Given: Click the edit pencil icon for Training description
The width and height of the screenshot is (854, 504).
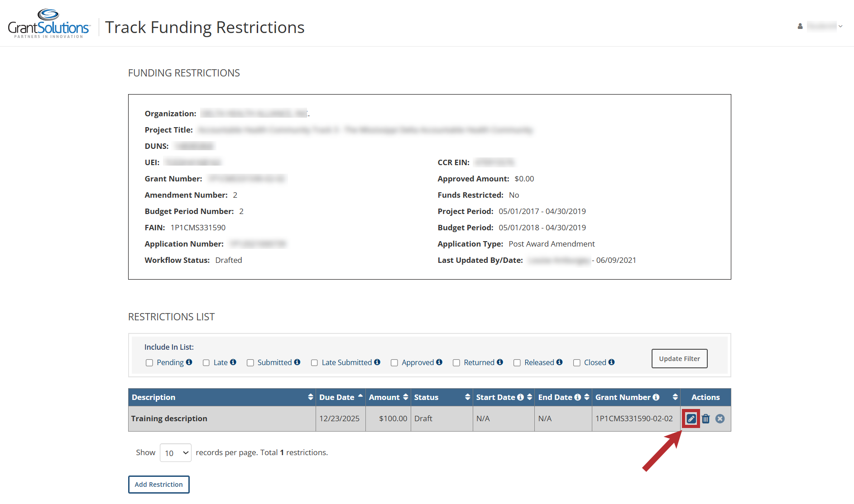Looking at the screenshot, I should coord(691,418).
